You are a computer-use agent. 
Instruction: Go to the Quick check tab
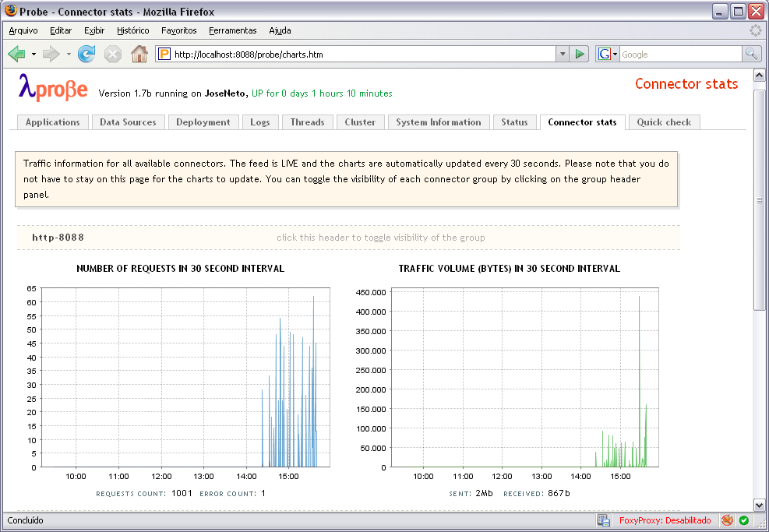664,122
